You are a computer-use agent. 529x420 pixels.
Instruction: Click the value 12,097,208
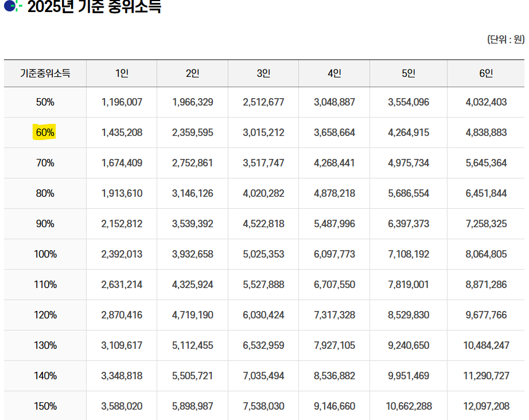coord(486,406)
